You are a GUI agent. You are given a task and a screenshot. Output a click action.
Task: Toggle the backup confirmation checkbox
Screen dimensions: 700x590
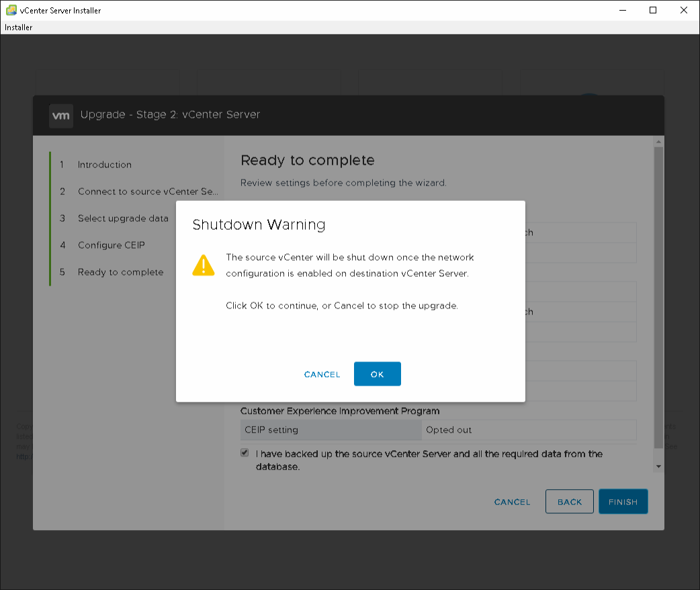(x=245, y=453)
